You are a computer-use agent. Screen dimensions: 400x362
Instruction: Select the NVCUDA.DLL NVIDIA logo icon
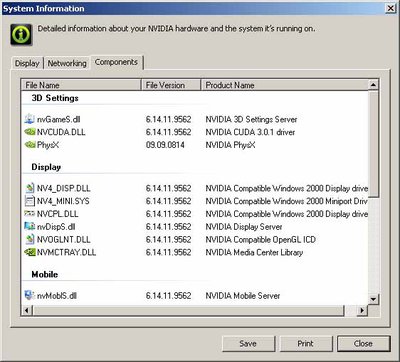tap(30, 132)
